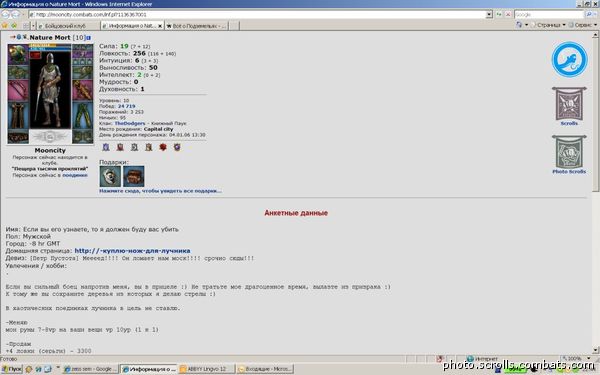This screenshot has height=375, width=600.
Task: Click the blue mermaid circle logo
Action: click(569, 59)
